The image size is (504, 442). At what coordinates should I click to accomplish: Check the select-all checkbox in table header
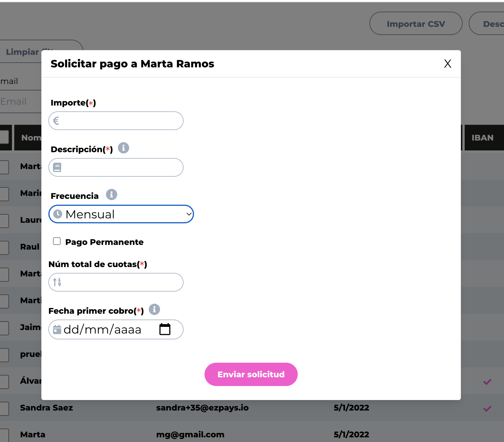click(4, 137)
